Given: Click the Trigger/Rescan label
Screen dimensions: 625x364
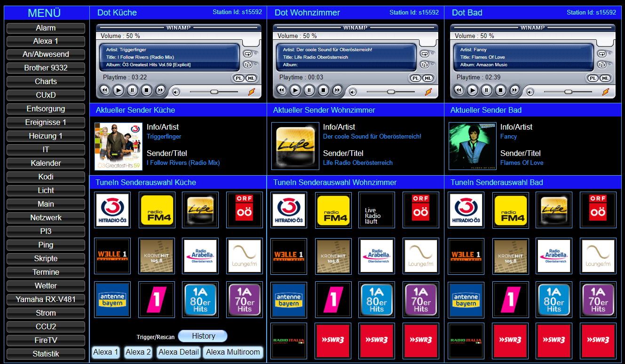Looking at the screenshot, I should pos(156,337).
